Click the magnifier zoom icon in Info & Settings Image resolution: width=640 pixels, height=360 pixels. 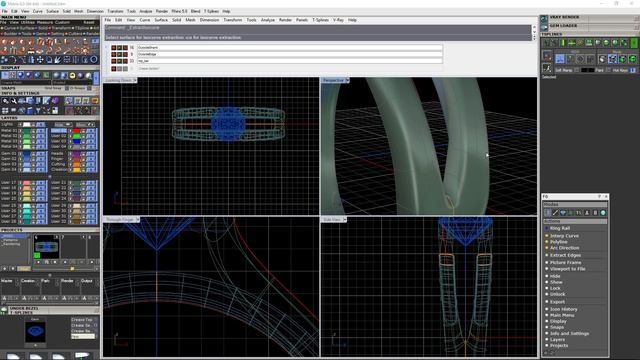pos(5,100)
